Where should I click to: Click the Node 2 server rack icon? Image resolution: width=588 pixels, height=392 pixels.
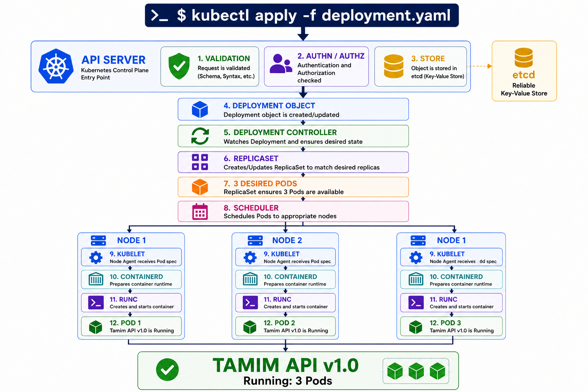tap(255, 240)
